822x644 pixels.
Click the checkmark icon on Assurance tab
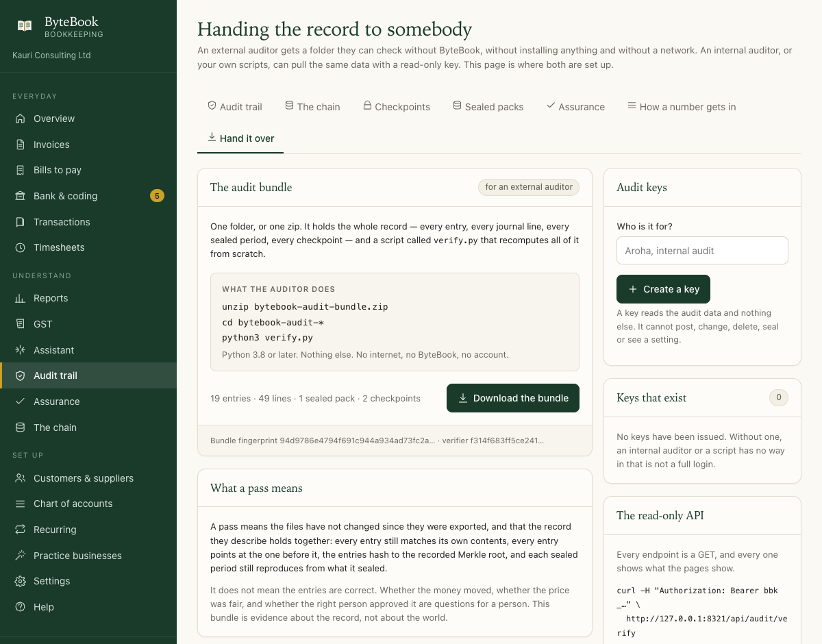pos(551,106)
